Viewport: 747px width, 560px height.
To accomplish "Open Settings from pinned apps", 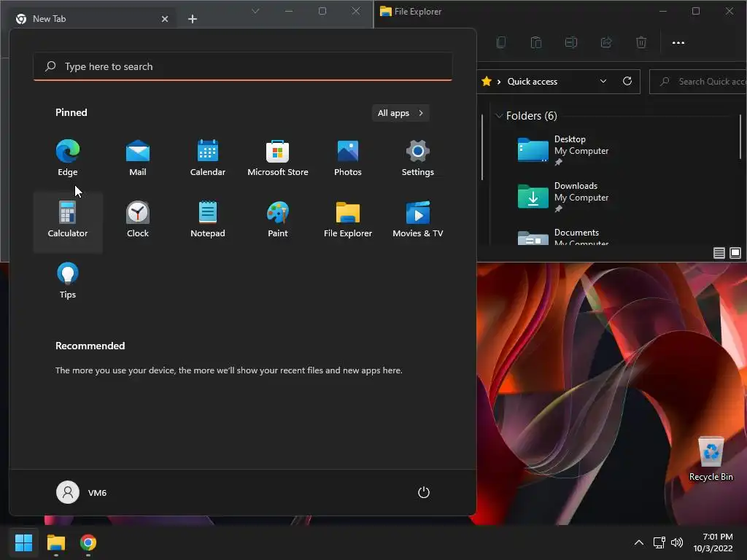I will [x=418, y=158].
